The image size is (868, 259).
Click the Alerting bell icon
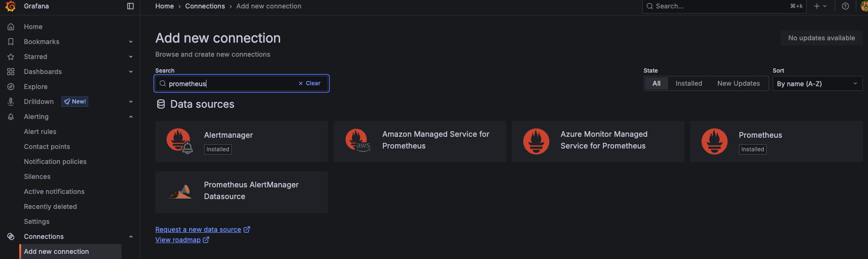[x=11, y=117]
